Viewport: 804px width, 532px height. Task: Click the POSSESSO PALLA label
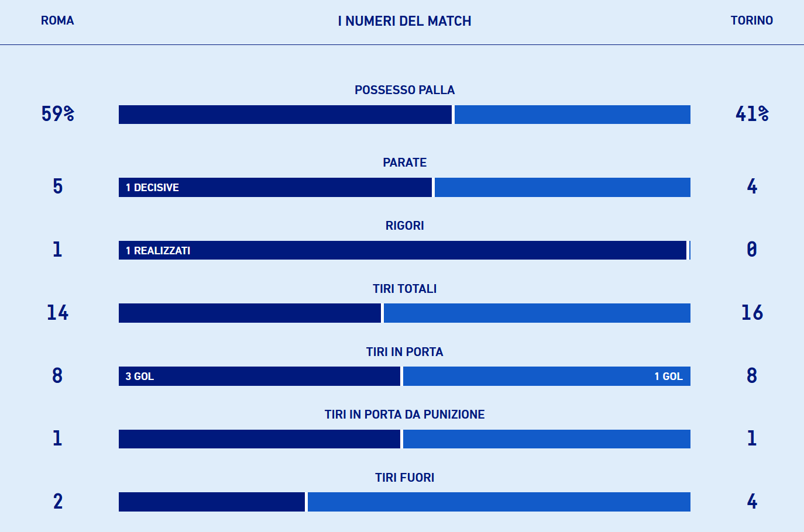click(x=404, y=90)
